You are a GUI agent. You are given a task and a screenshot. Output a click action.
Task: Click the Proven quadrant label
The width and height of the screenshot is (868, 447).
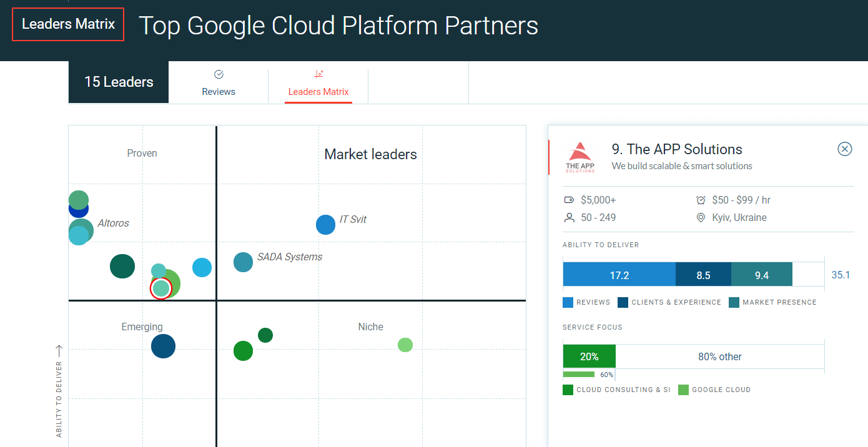(x=142, y=154)
